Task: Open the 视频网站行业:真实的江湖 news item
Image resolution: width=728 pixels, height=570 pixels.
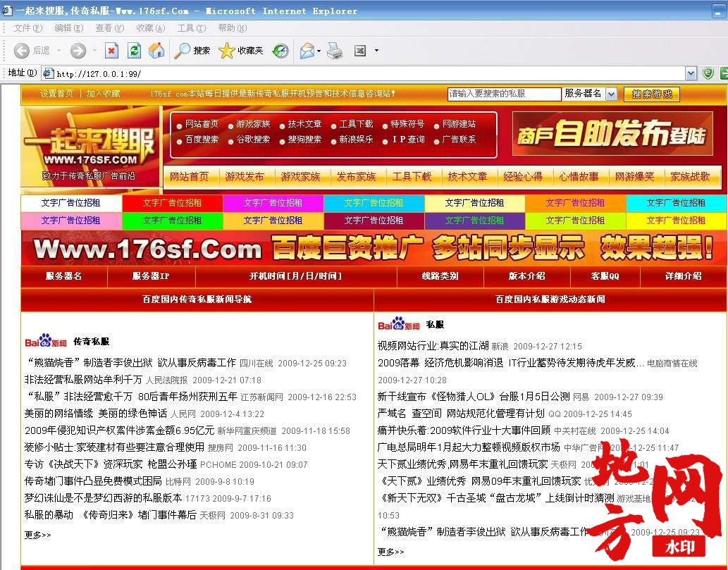Action: (433, 346)
